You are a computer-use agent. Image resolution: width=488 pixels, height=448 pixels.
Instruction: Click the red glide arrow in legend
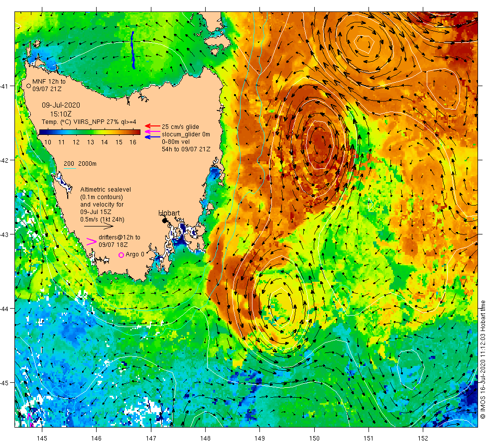pos(152,126)
